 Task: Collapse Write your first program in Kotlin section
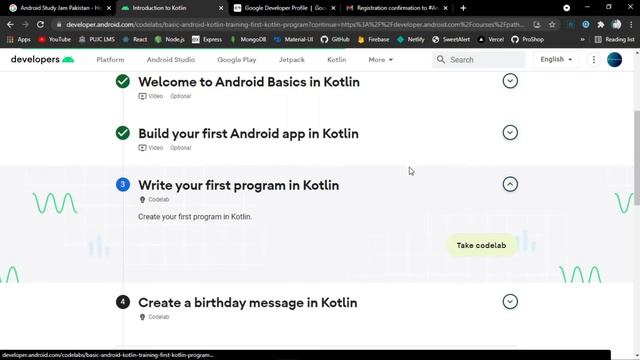pos(510,184)
